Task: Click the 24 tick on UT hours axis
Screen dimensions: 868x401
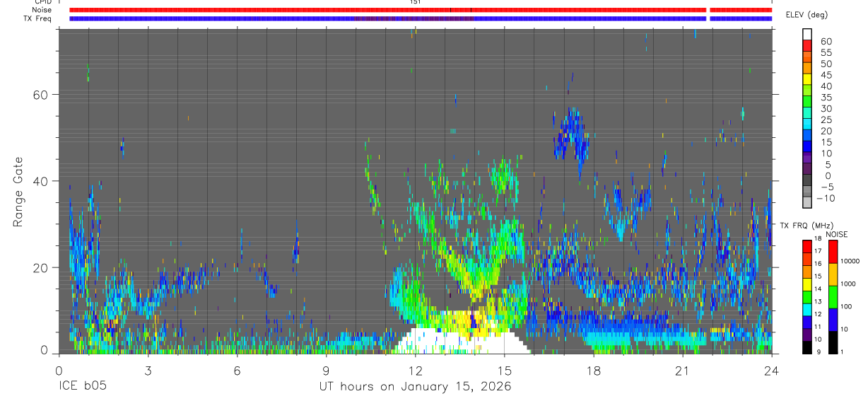Action: (772, 370)
